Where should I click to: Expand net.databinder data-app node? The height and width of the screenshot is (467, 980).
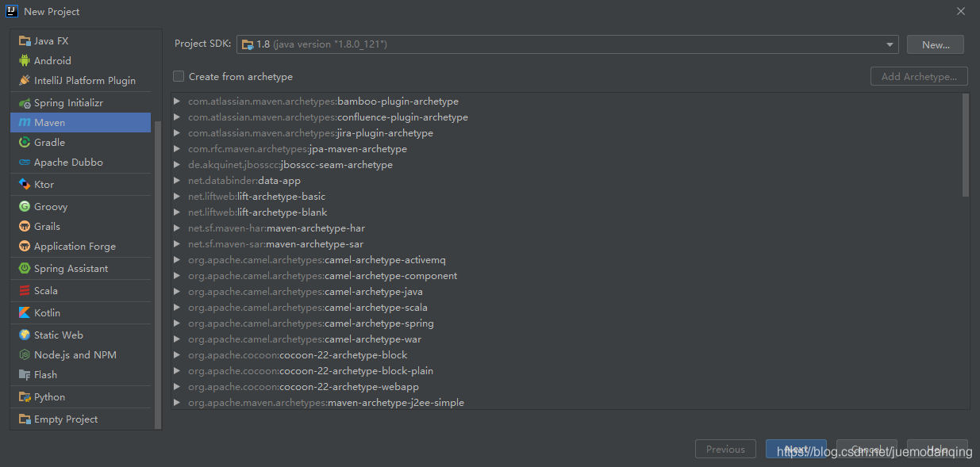point(177,181)
